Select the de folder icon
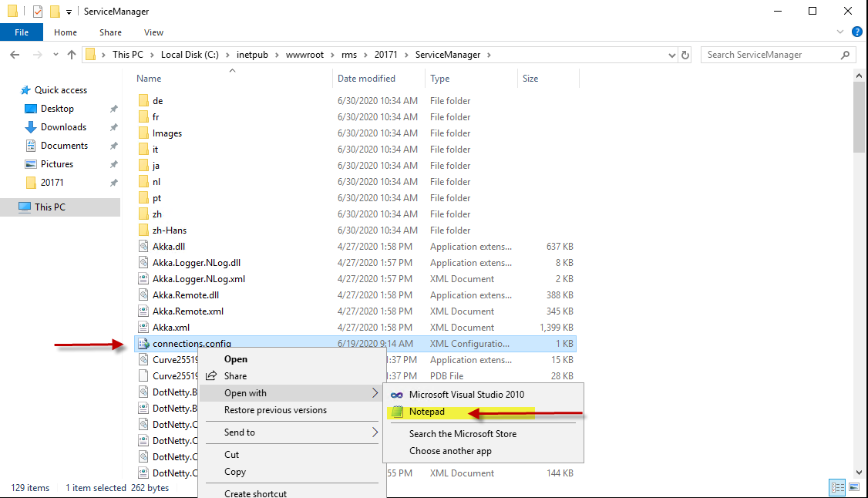This screenshot has height=498, width=868. click(x=143, y=101)
